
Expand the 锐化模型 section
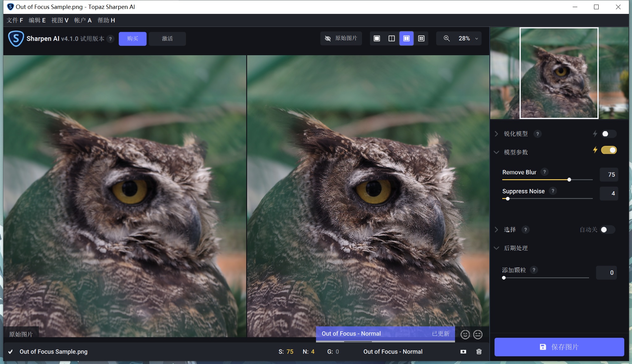496,134
